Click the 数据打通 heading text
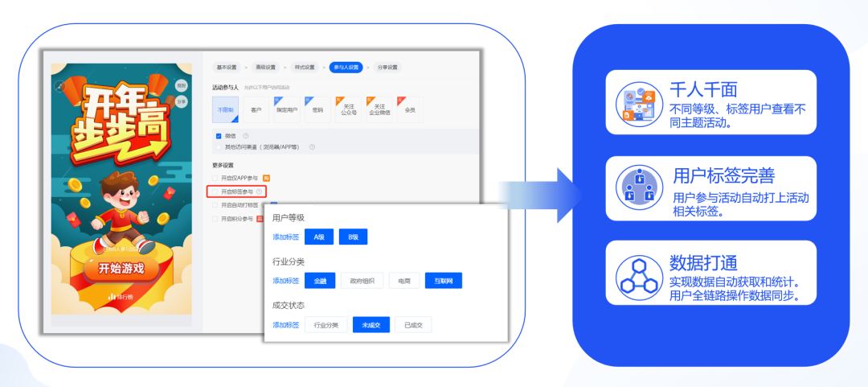The height and width of the screenshot is (387, 868). click(702, 261)
